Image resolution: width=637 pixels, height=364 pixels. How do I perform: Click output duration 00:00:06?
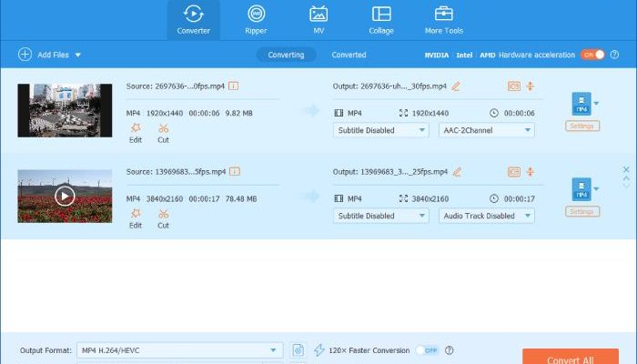coord(520,114)
